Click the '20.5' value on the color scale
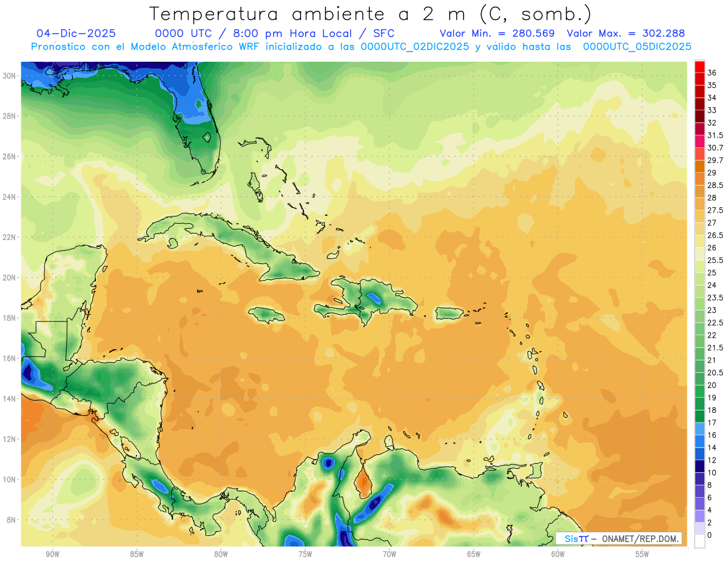This screenshot has height=562, width=728. pyautogui.click(x=715, y=372)
